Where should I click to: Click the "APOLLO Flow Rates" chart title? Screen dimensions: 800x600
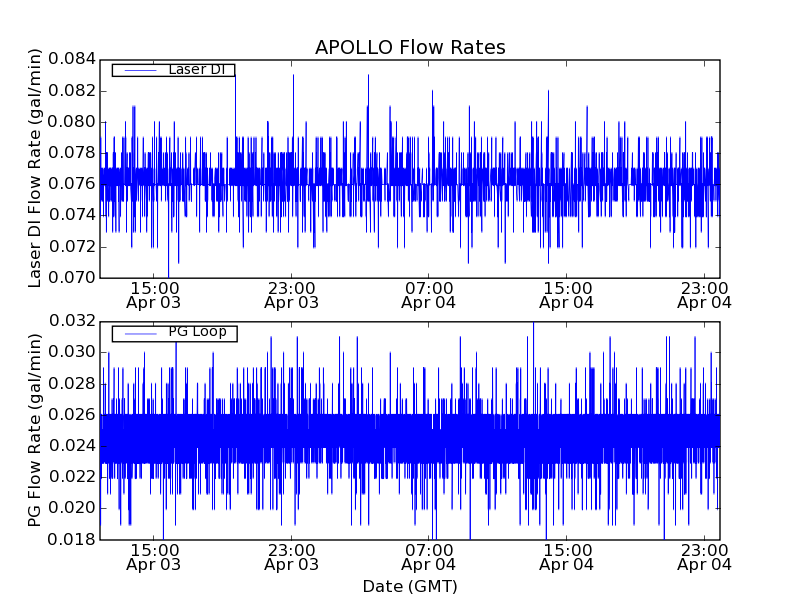tap(410, 47)
